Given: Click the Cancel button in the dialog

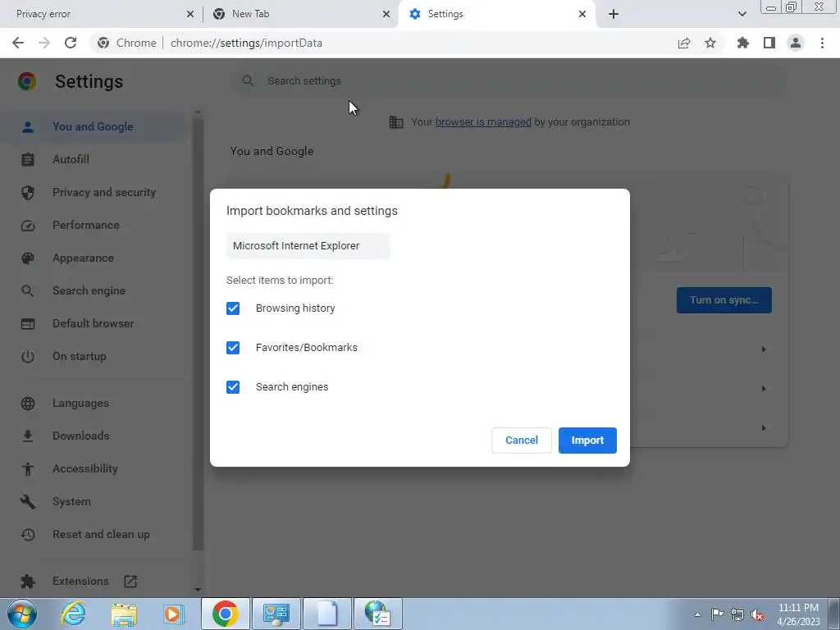Looking at the screenshot, I should [x=522, y=441].
